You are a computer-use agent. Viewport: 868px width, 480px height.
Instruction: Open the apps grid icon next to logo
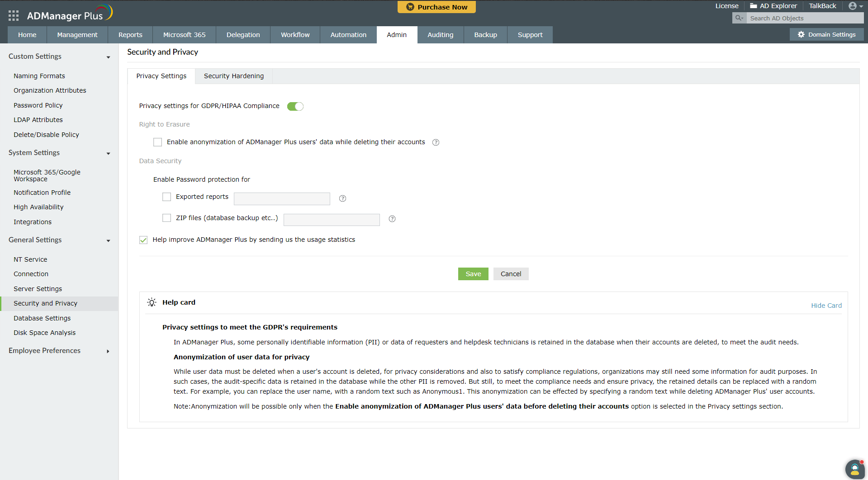click(x=13, y=15)
